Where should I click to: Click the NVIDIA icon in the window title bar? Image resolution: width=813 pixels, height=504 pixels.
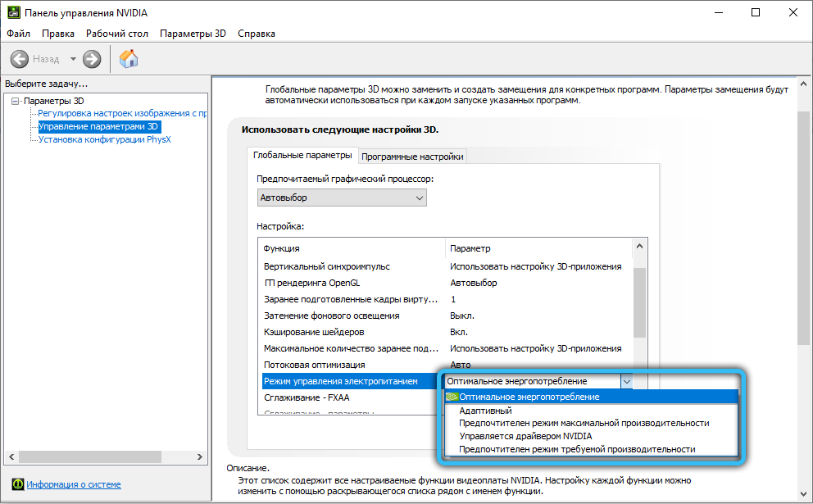(13, 13)
